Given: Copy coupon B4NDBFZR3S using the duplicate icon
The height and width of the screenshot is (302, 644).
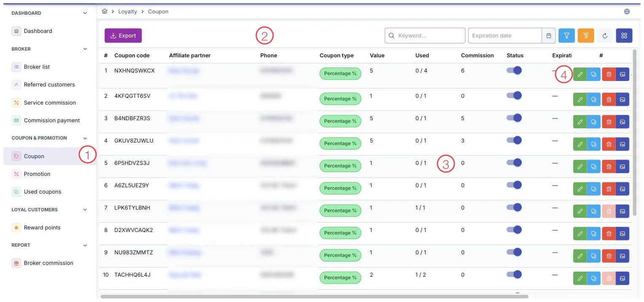Looking at the screenshot, I should (x=593, y=121).
